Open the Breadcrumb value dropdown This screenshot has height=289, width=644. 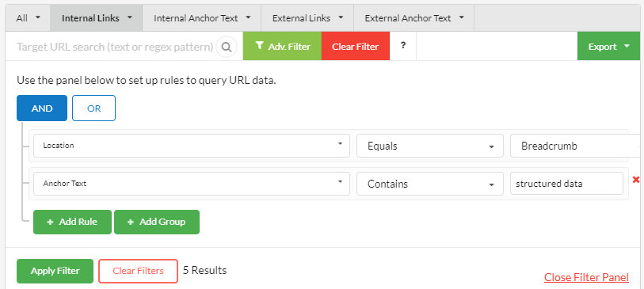(577, 146)
